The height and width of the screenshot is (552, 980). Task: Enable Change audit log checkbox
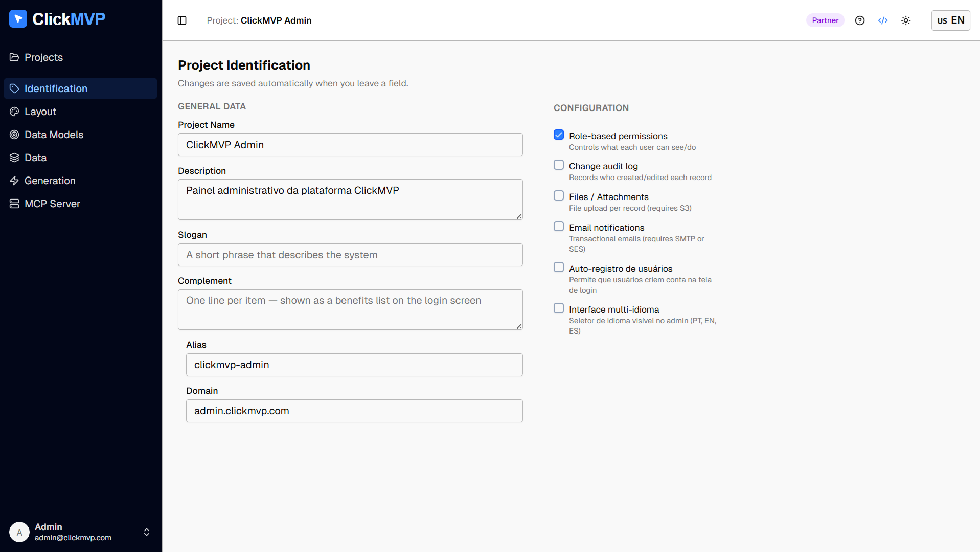[x=559, y=165]
